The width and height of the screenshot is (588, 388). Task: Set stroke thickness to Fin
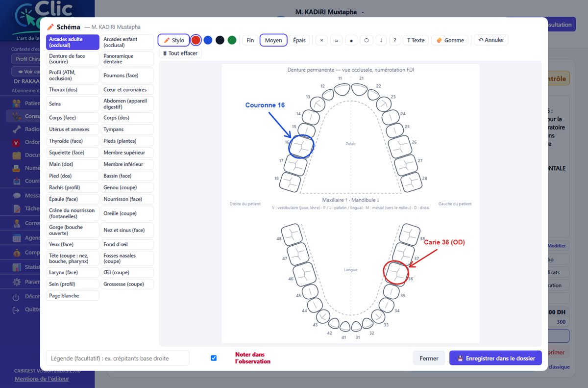[250, 40]
